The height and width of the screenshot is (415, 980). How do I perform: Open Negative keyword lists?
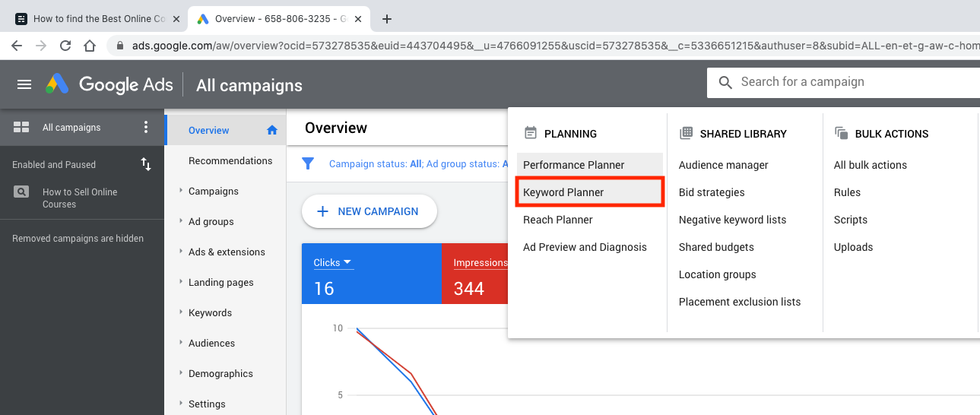(x=732, y=220)
